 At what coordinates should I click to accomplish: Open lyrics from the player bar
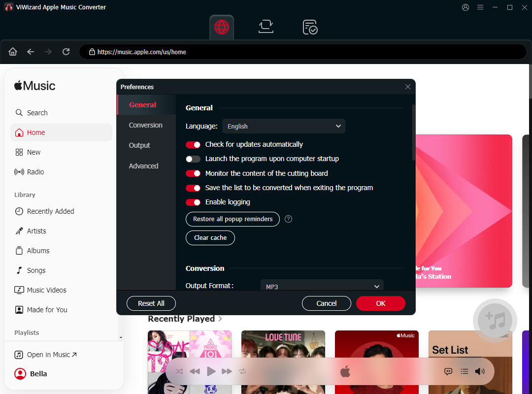448,371
